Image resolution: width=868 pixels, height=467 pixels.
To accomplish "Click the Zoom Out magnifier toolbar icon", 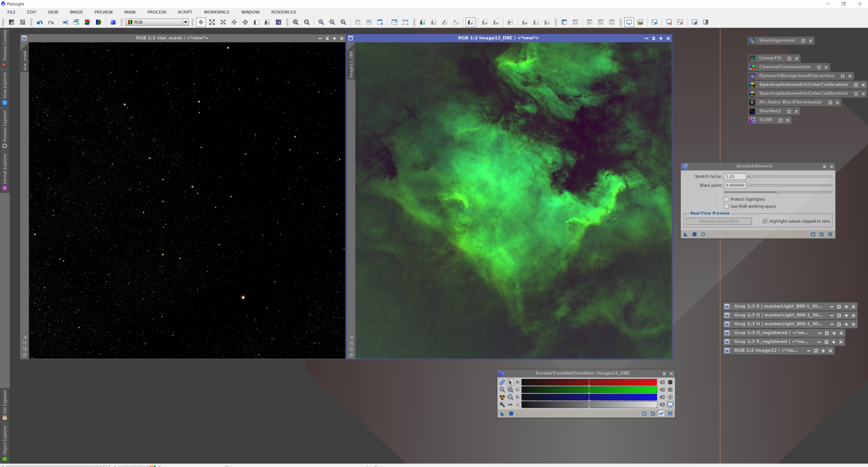I will click(307, 22).
